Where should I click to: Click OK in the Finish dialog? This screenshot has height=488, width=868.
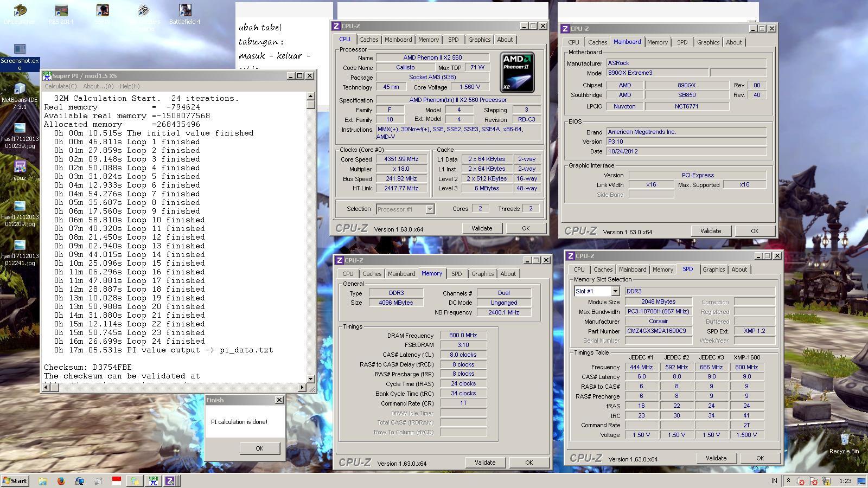pos(259,448)
